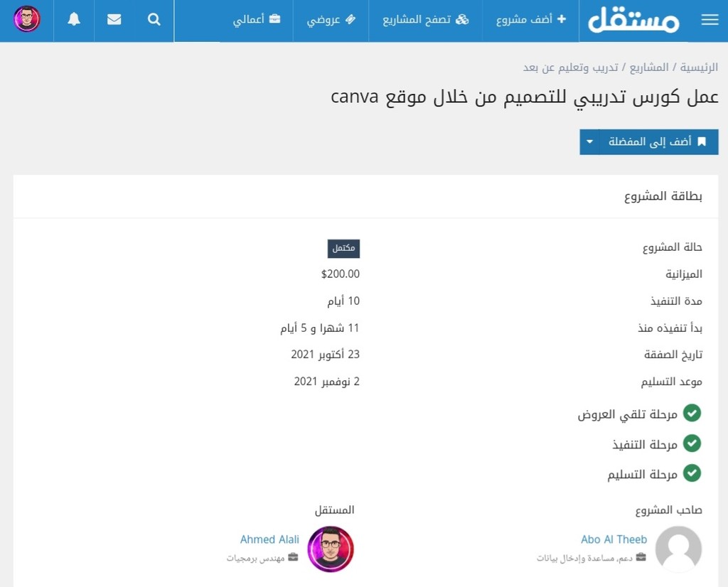
Task: Click briefcase icon beside مهندس برمجيات
Action: (293, 557)
